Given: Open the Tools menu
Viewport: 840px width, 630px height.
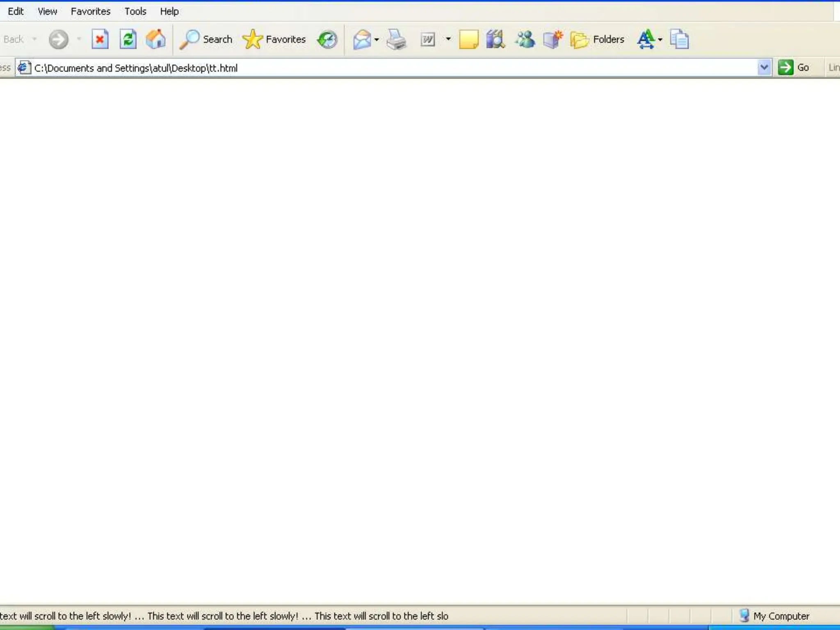Looking at the screenshot, I should click(x=135, y=11).
